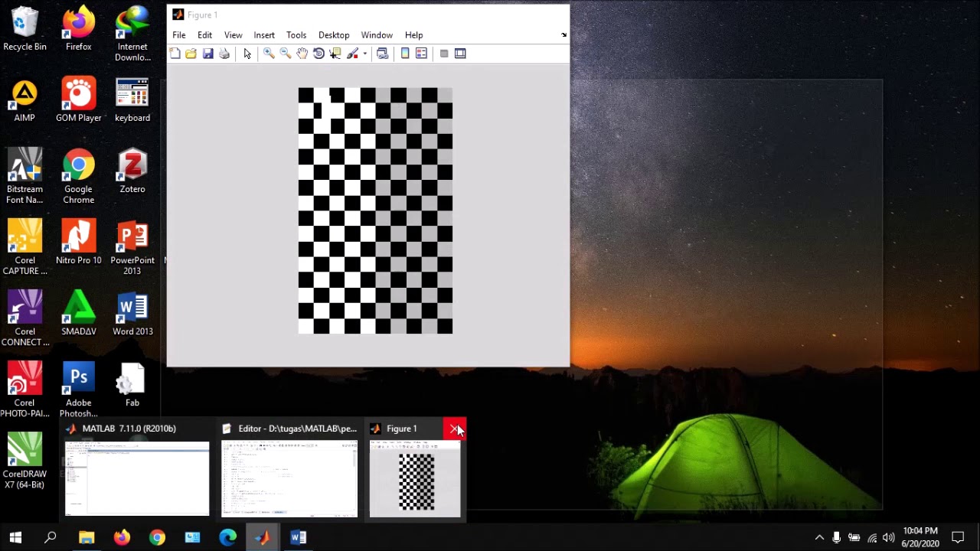Activate the Zoom In magnifier tool
The width and height of the screenshot is (980, 551).
[x=269, y=54]
